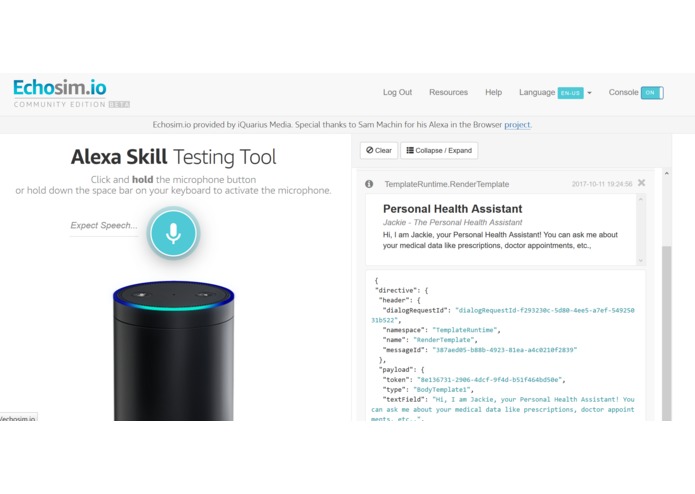Click the console scrollbar up arrow

(667, 174)
